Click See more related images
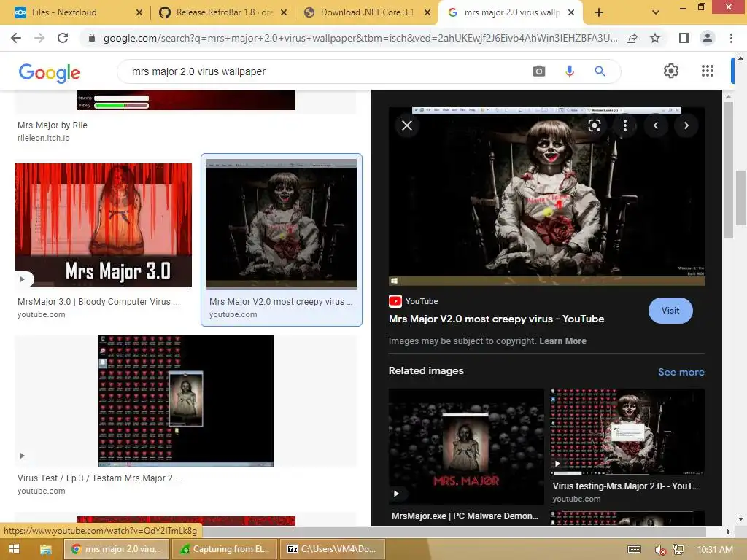The image size is (747, 560). tap(681, 372)
